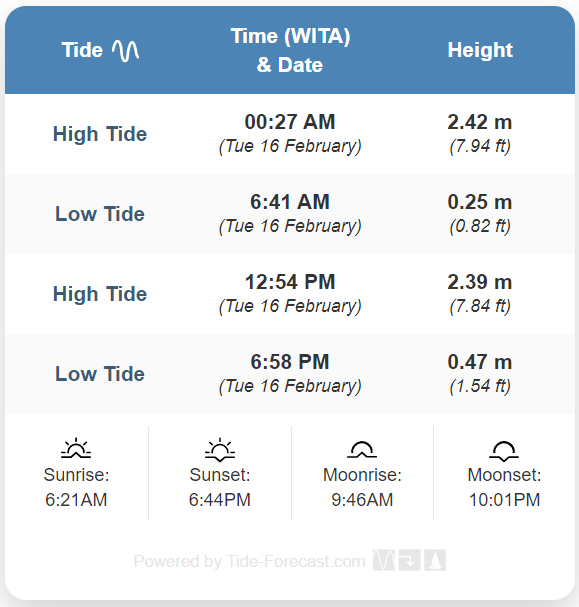
Task: Click the arrow logo icon in footer
Action: tap(409, 560)
